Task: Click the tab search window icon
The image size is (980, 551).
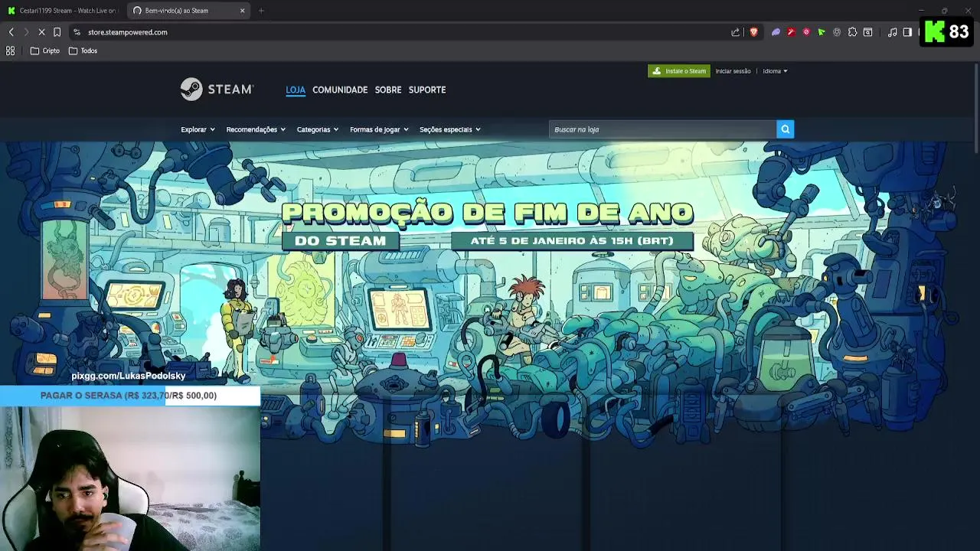Action: tap(867, 32)
